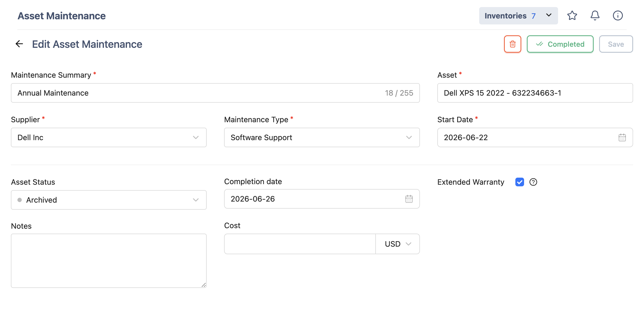Mark maintenance as Completed

pos(560,44)
